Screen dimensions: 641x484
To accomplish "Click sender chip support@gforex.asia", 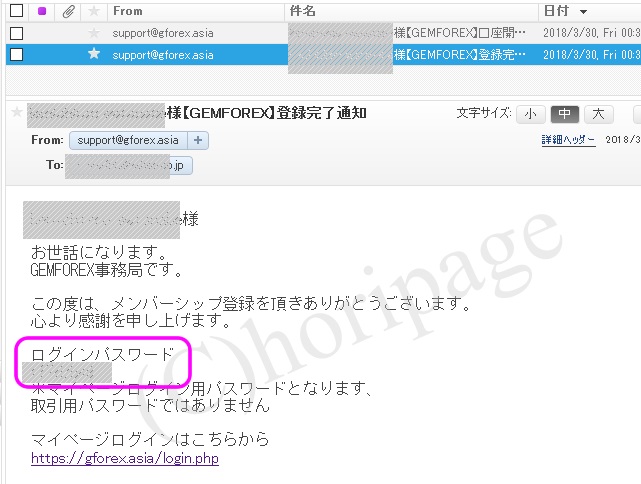I will pyautogui.click(x=128, y=140).
